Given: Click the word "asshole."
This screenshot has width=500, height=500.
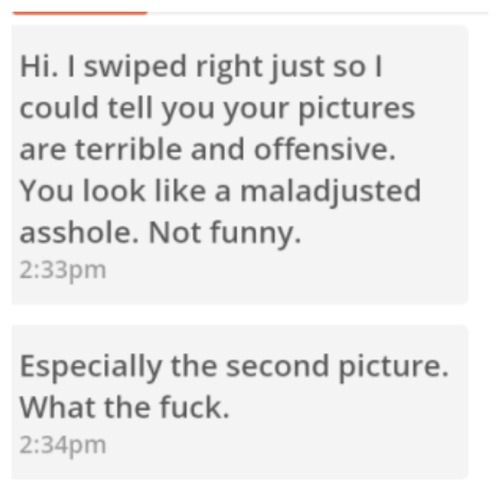Looking at the screenshot, I should coord(79,232).
